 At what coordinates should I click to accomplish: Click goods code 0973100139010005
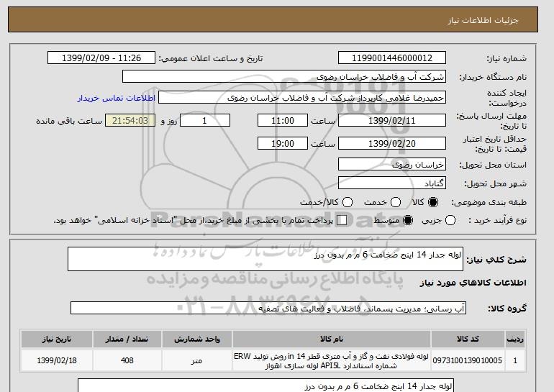click(x=468, y=360)
